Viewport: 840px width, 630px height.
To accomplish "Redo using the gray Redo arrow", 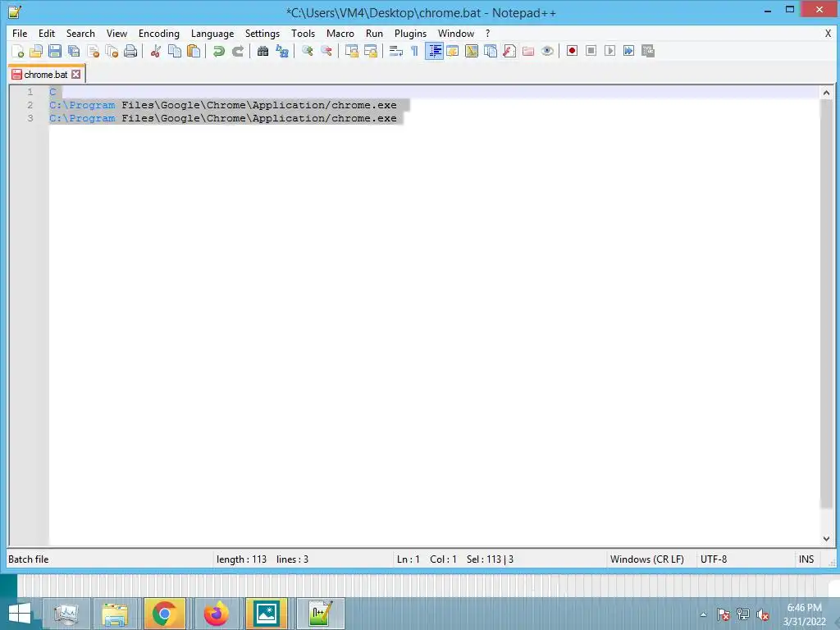I will [237, 51].
